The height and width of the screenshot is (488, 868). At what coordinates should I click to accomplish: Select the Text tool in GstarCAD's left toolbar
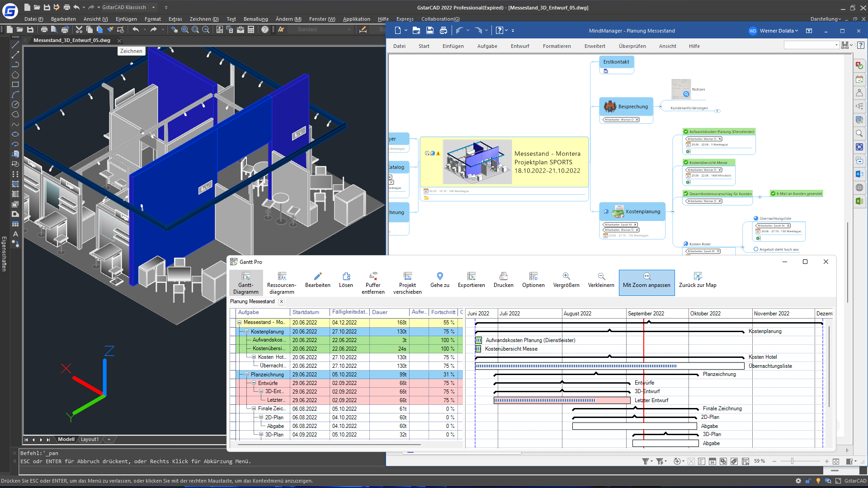(15, 234)
